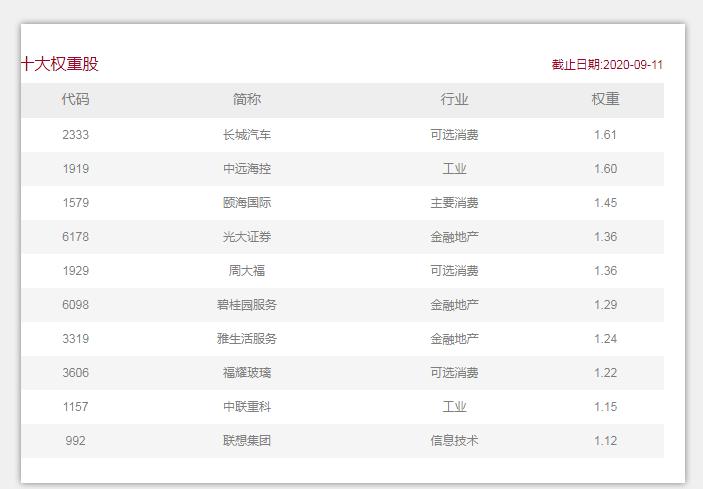This screenshot has height=489, width=703.
Task: Select stock code 1929
Action: [x=75, y=271]
